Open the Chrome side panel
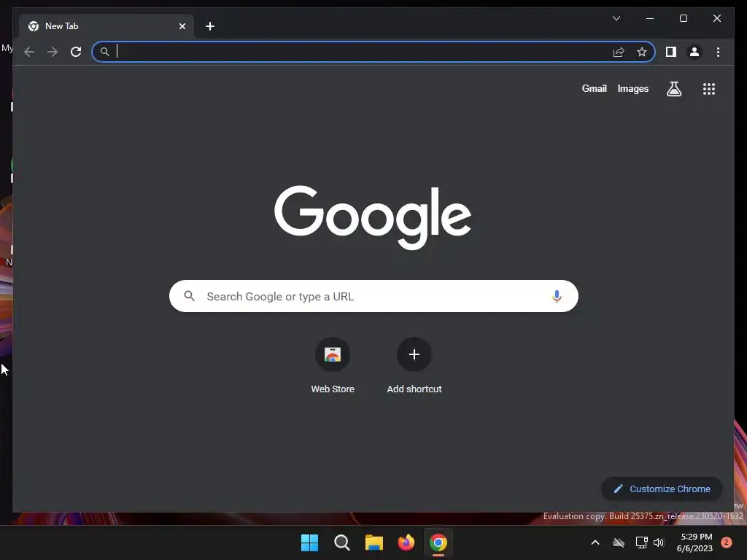Image resolution: width=747 pixels, height=560 pixels. (671, 52)
